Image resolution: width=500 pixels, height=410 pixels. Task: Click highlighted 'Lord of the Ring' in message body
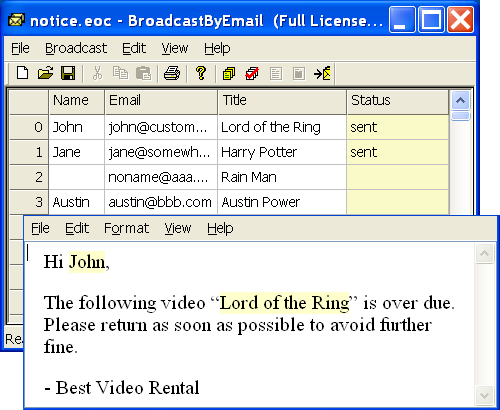284,303
